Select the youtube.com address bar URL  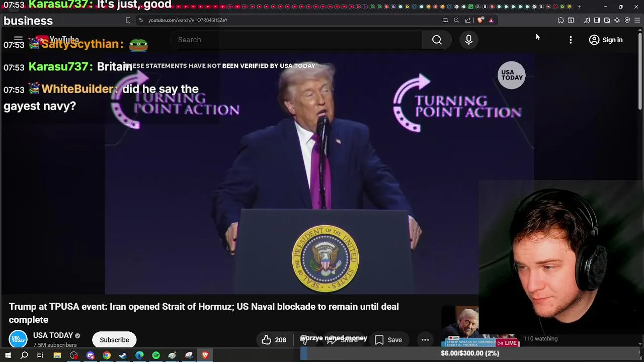click(188, 20)
